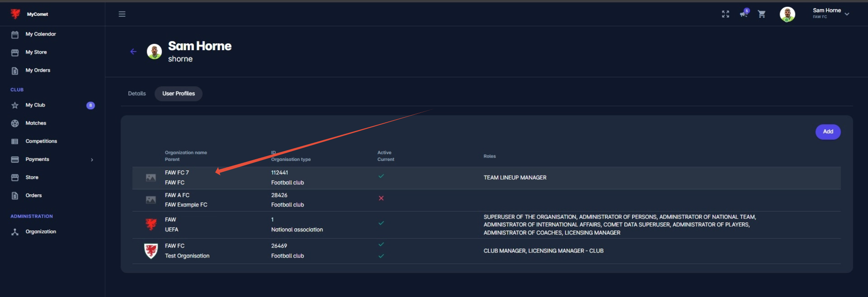Click the SUPERUSER OF THE ORGANISATION roles

point(620,225)
